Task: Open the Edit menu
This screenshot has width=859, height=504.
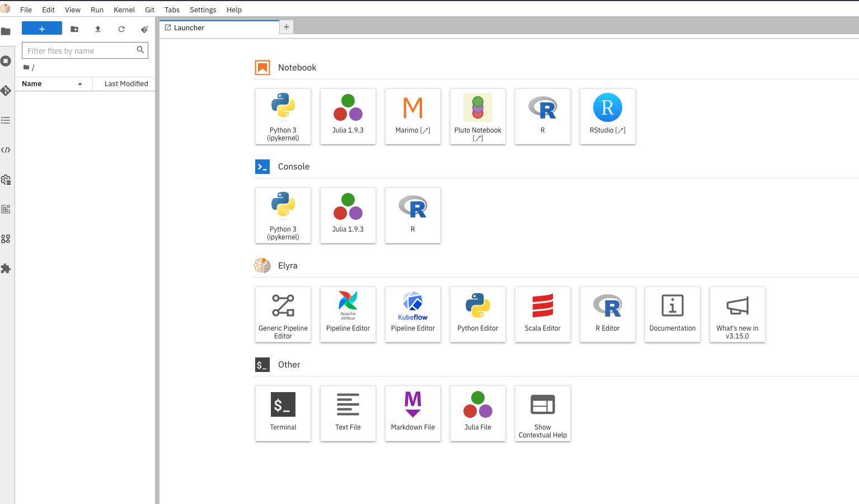Action: coord(48,10)
